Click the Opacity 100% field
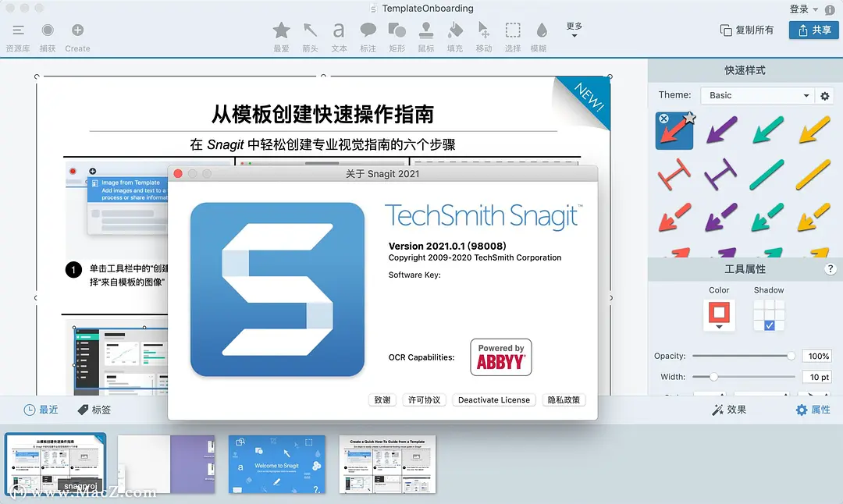The image size is (843, 504). (816, 356)
